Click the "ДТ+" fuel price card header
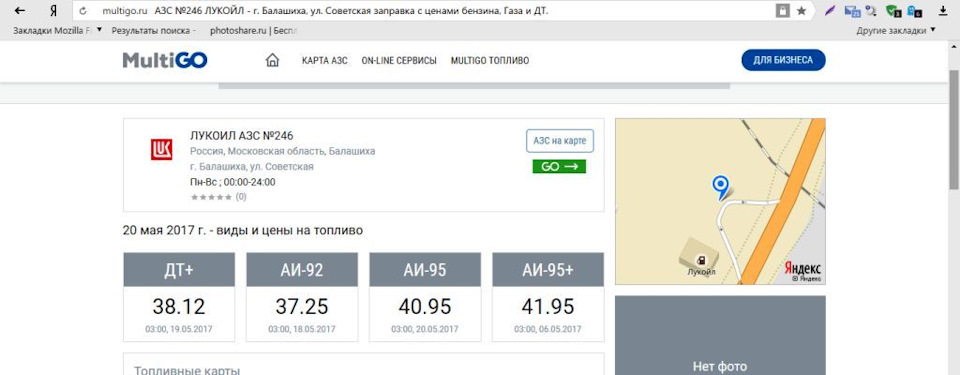This screenshot has height=375, width=960. pos(179,270)
